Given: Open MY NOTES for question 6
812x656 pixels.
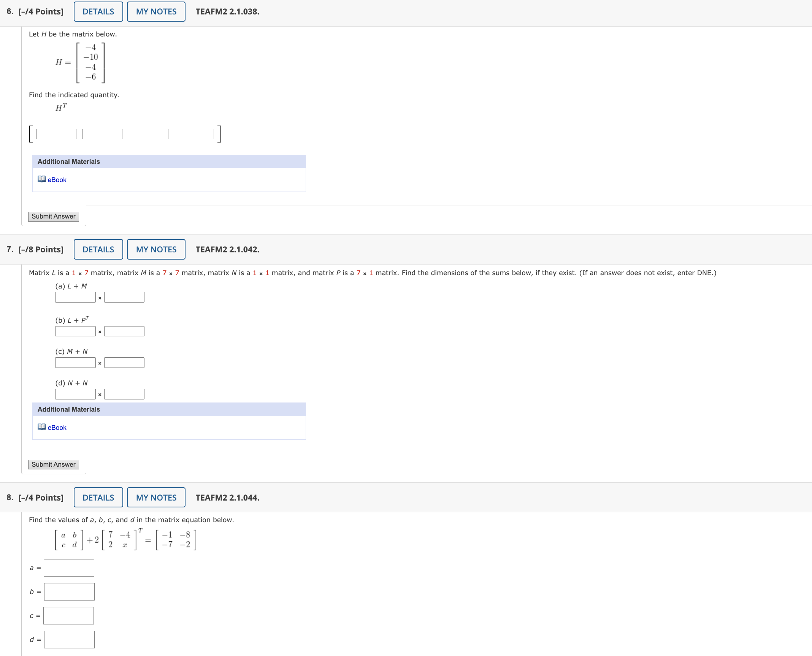Looking at the screenshot, I should pos(155,11).
